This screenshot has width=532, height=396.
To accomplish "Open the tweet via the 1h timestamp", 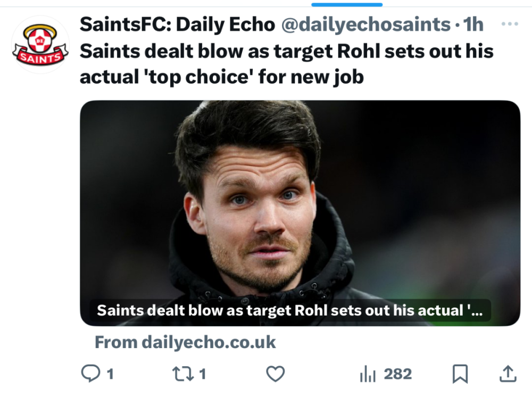I will point(473,24).
